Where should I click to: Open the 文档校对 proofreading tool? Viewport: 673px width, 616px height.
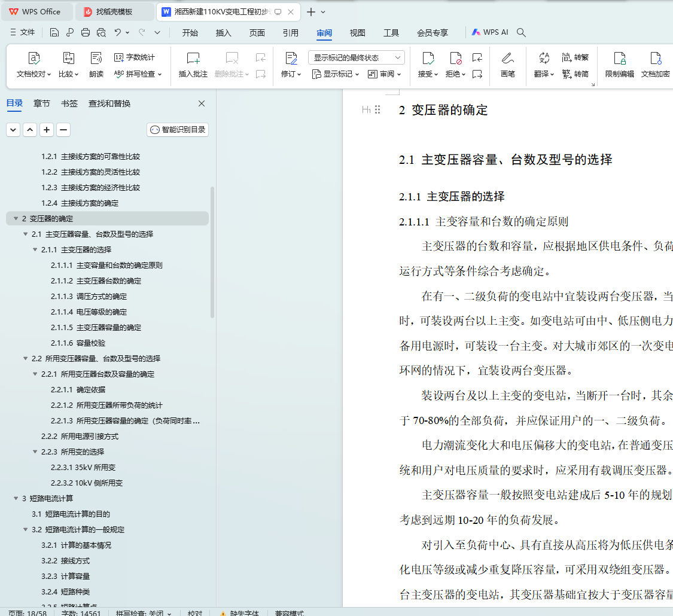coord(34,65)
